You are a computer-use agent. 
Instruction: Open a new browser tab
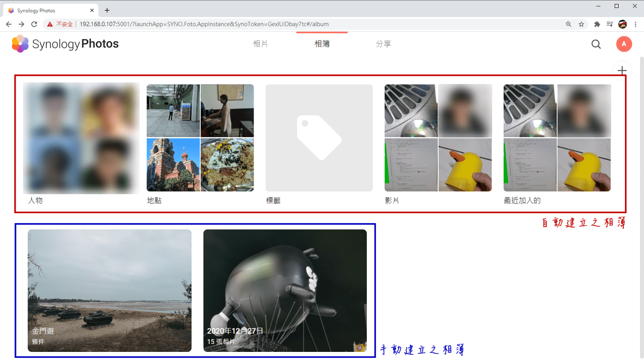[x=107, y=10]
